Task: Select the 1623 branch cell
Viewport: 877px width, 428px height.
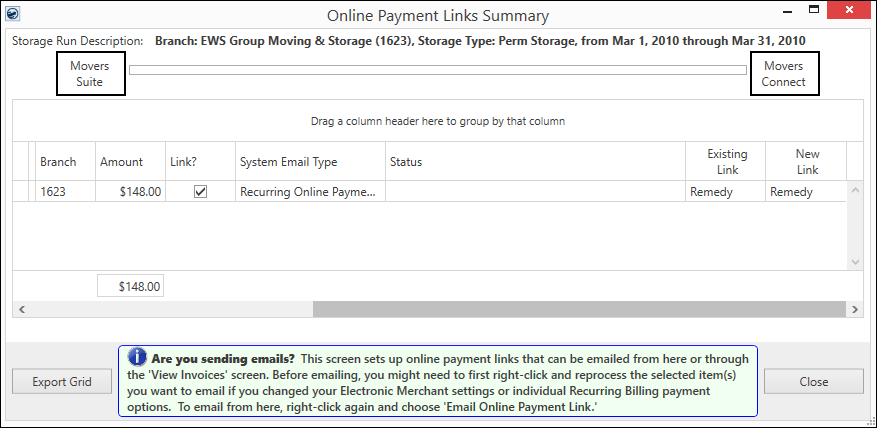Action: pos(65,192)
